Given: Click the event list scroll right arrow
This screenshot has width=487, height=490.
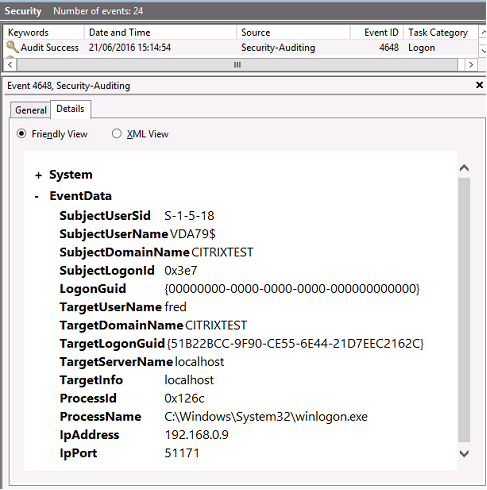Looking at the screenshot, I should click(471, 65).
